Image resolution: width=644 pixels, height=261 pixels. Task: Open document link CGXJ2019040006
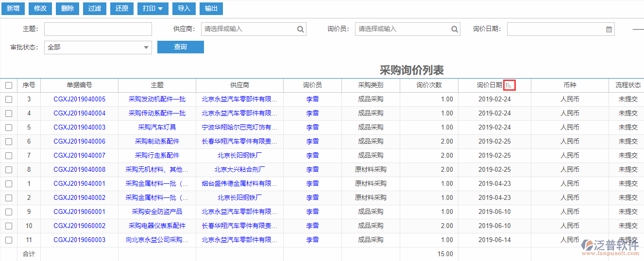point(79,142)
